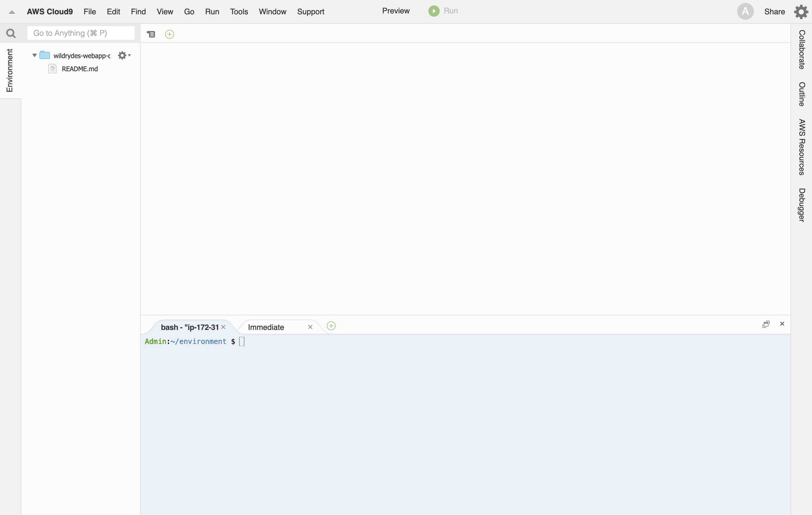Screen dimensions: 812x515
Task: Focus the Go to Anything field
Action: 81,33
